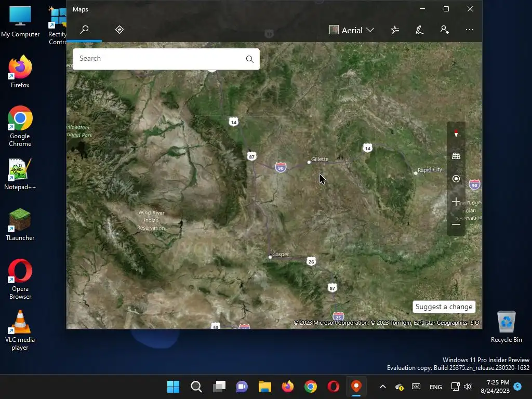The width and height of the screenshot is (532, 399).
Task: Select the Rapid City label
Action: [430, 170]
